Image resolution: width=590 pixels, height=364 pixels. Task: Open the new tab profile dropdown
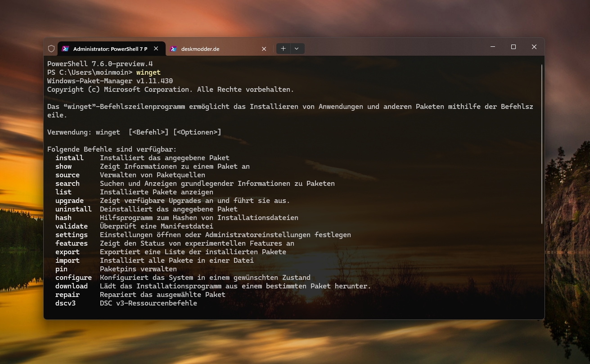[297, 49]
